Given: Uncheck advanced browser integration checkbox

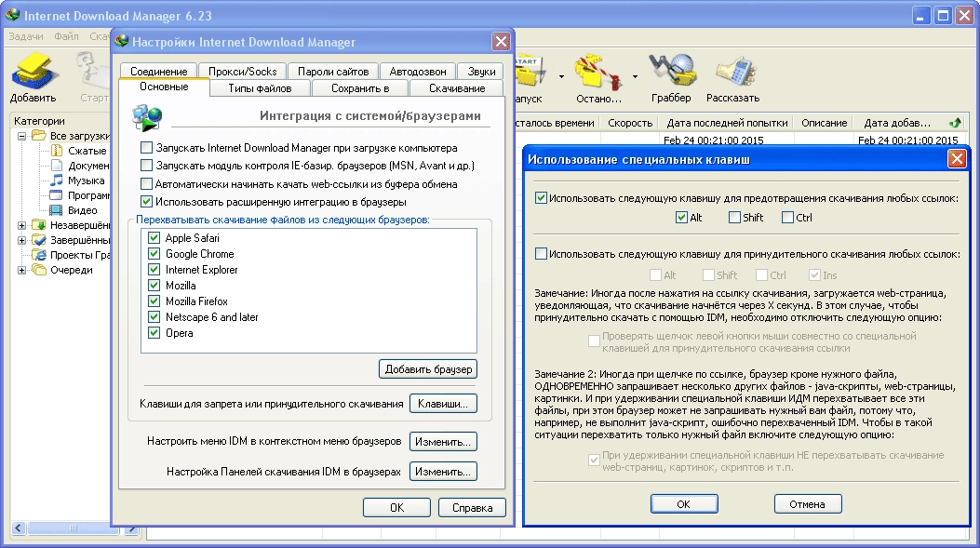Looking at the screenshot, I should (146, 202).
